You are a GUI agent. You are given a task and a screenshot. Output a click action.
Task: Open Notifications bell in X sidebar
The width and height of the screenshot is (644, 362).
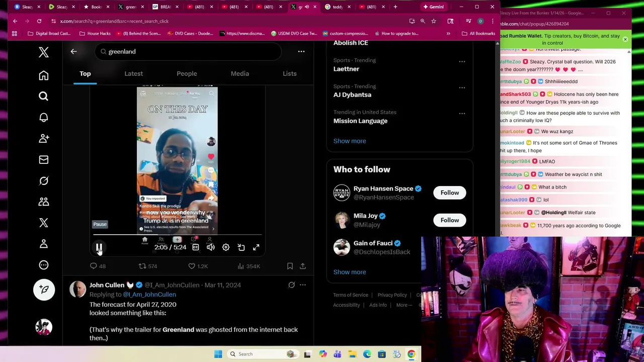click(x=44, y=117)
